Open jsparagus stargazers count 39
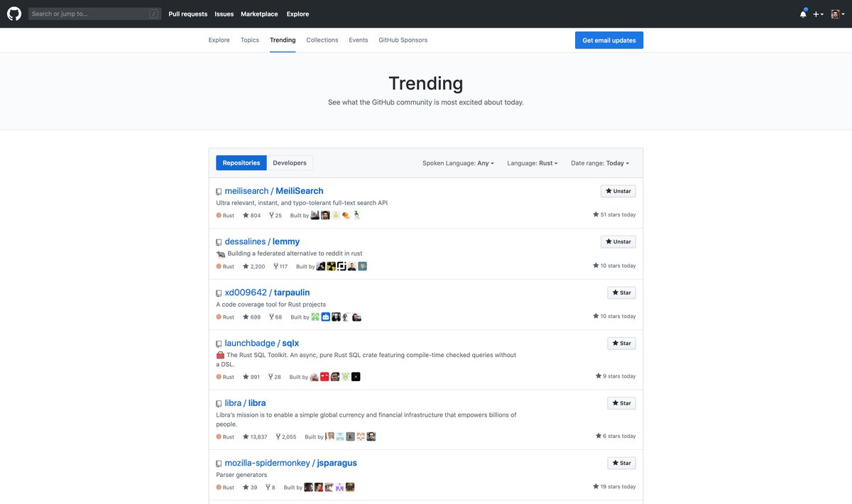The height and width of the screenshot is (504, 852). [251, 488]
